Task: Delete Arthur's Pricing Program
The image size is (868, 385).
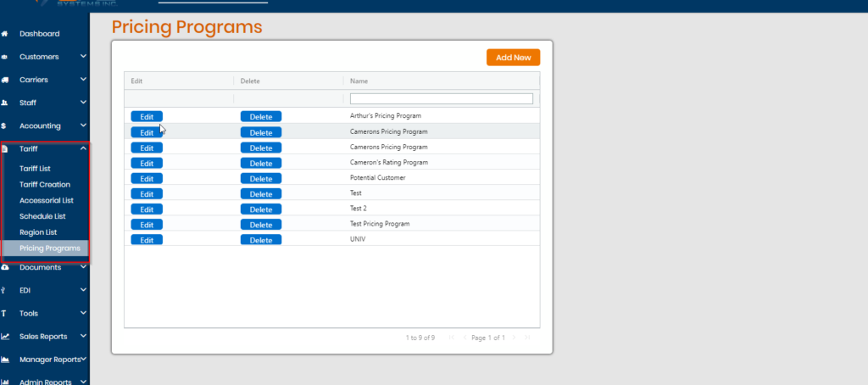Action: tap(261, 116)
